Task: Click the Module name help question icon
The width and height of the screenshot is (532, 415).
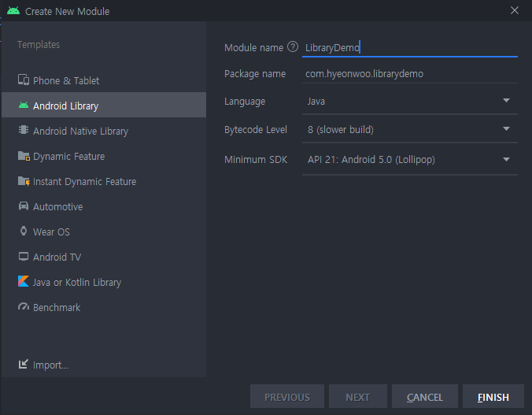Action: [x=293, y=47]
